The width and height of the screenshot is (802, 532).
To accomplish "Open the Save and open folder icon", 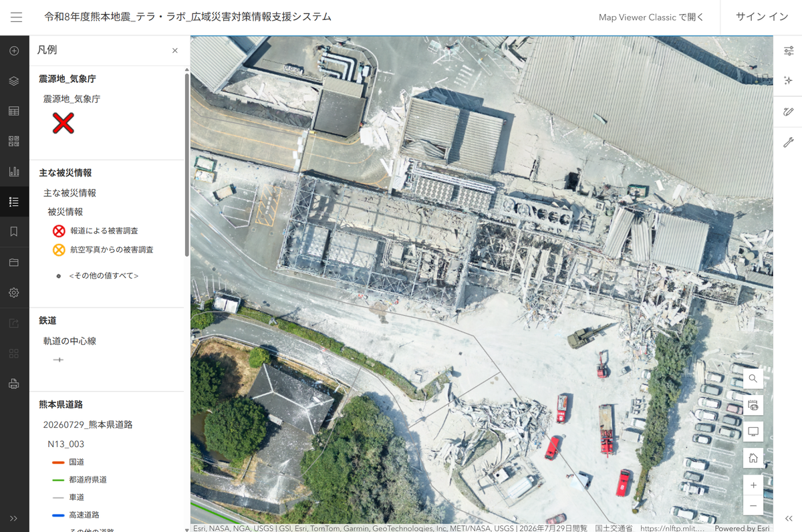I will (14, 263).
